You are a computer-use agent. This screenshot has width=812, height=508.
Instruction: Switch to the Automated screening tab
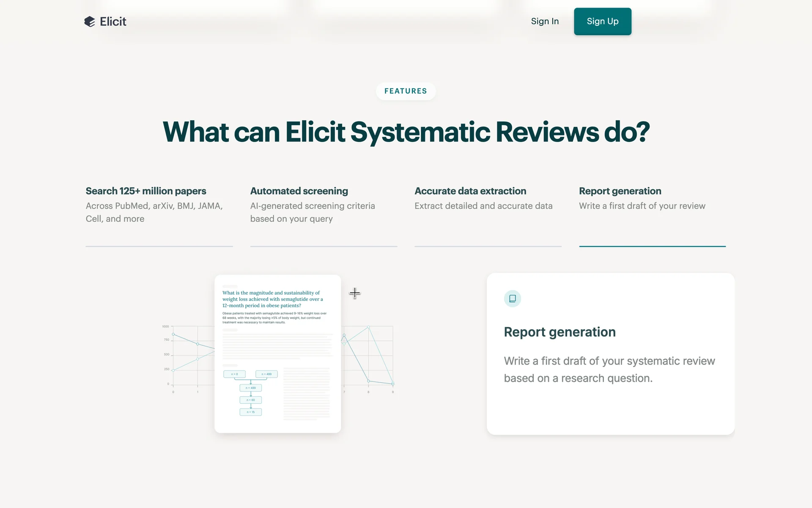click(x=299, y=191)
